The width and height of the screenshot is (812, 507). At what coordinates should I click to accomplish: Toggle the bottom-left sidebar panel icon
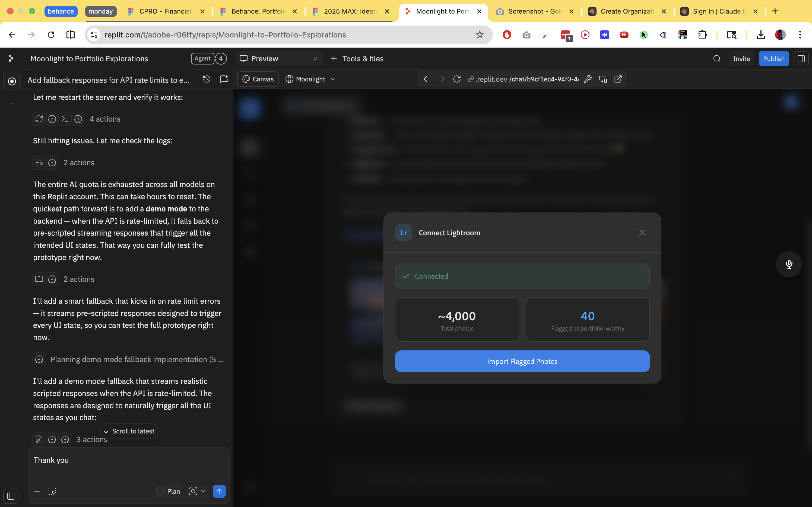coord(11,496)
